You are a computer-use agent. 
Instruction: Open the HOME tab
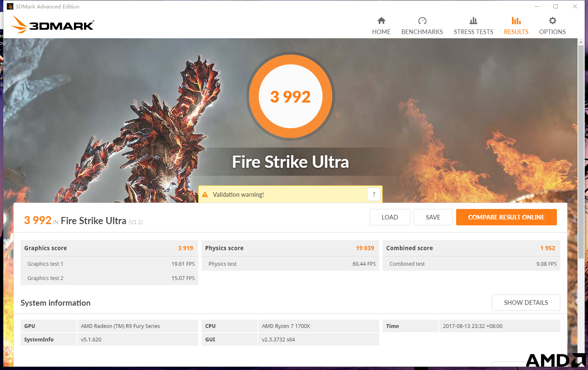[x=381, y=26]
